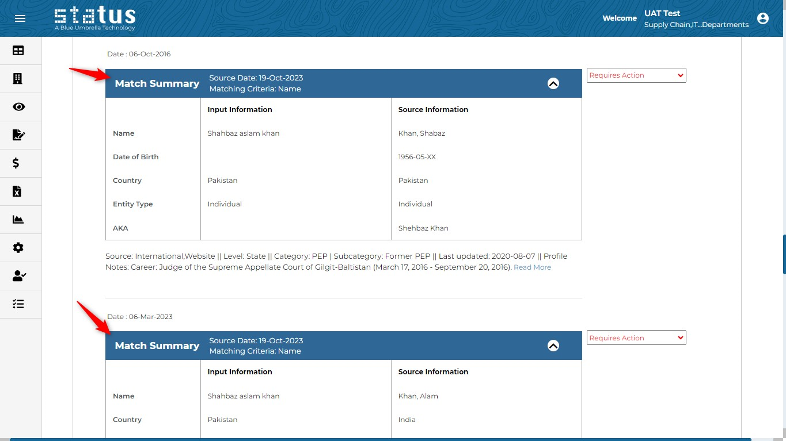786x442 pixels.
Task: Open the settings gear sidebar icon
Action: tap(18, 247)
